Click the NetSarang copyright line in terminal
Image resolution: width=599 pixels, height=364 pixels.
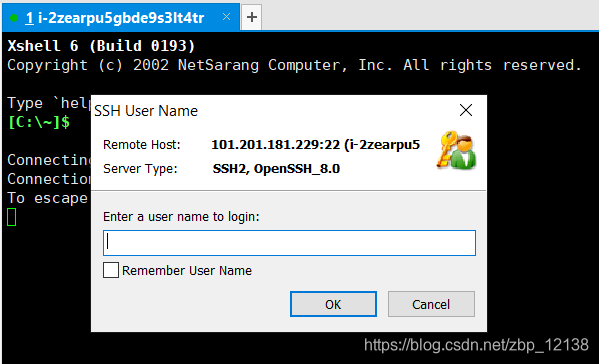[294, 65]
